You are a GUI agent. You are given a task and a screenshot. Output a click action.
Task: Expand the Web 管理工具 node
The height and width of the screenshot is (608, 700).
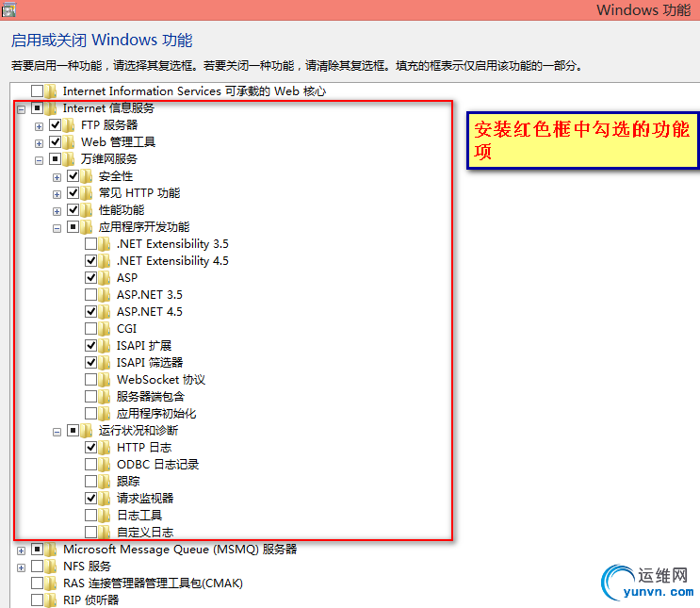coord(39,143)
